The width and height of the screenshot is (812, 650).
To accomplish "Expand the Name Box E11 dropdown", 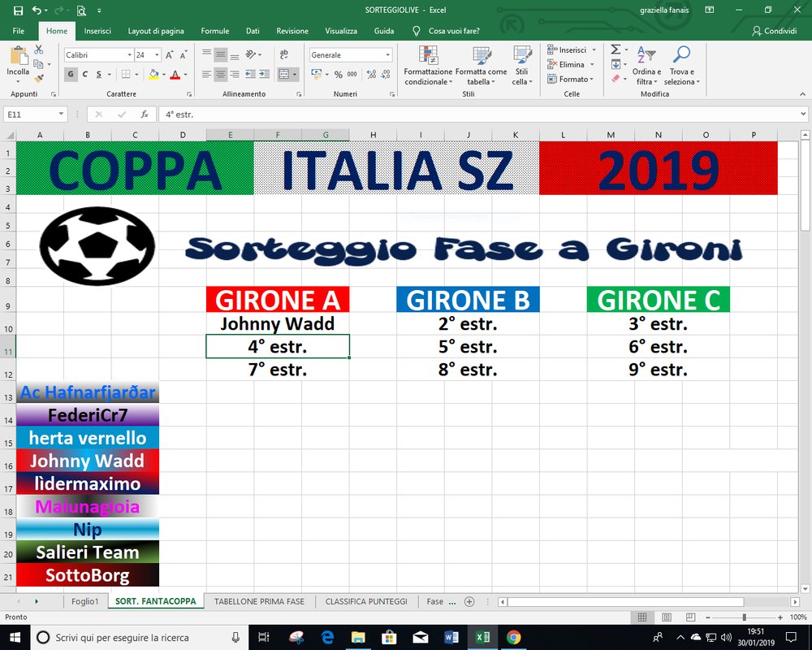I will 61,114.
